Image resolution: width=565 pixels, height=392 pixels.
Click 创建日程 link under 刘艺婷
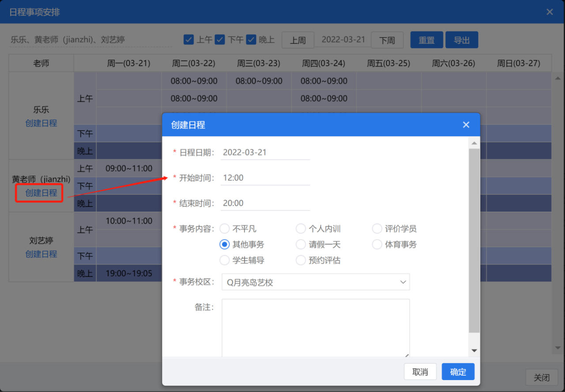(x=41, y=254)
